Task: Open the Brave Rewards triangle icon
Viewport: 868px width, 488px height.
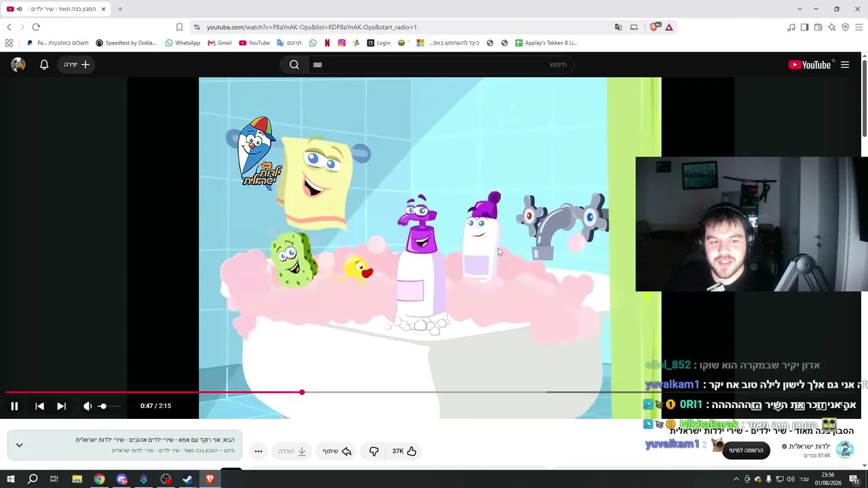Action: point(669,27)
